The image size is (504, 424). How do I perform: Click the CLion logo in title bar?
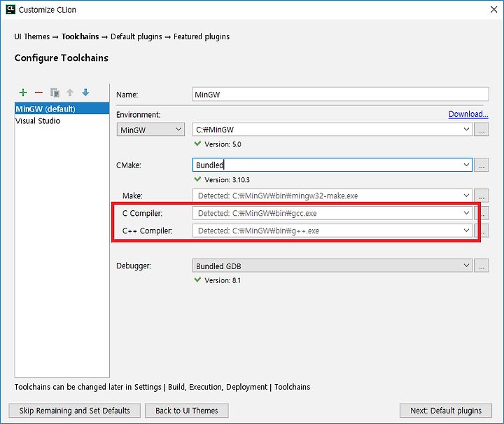coord(10,9)
